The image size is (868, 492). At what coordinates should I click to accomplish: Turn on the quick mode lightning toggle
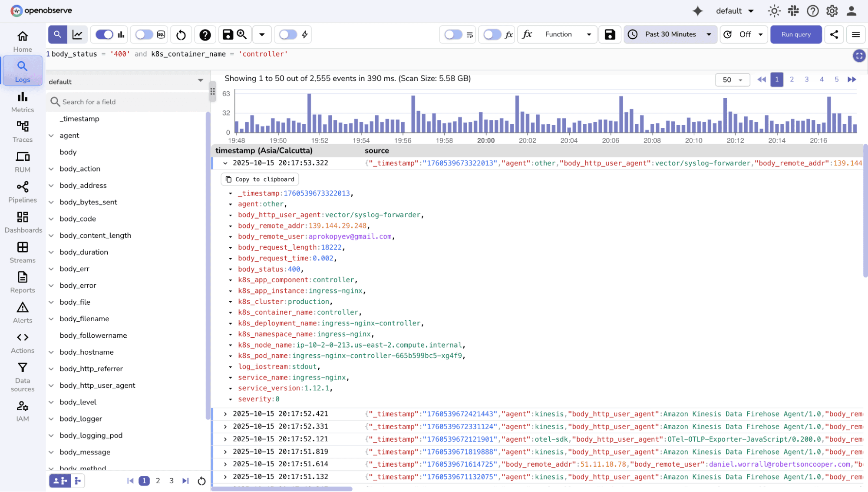point(287,34)
